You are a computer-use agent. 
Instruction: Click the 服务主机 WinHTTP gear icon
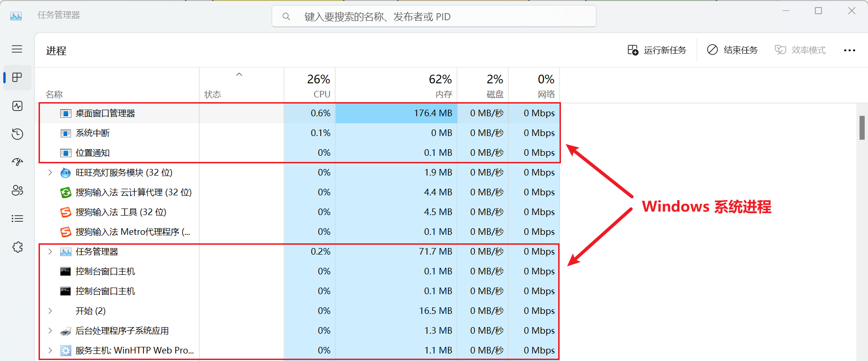(x=66, y=351)
